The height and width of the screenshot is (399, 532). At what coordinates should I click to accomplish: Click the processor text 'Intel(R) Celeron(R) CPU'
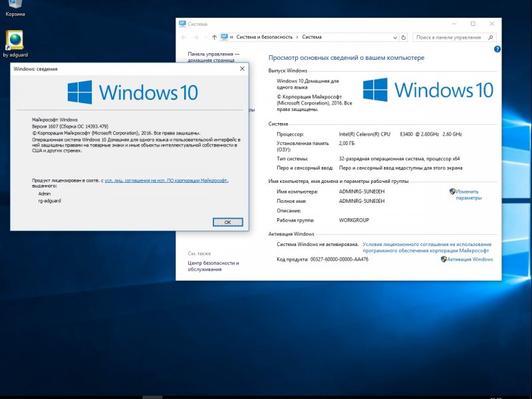[364, 134]
